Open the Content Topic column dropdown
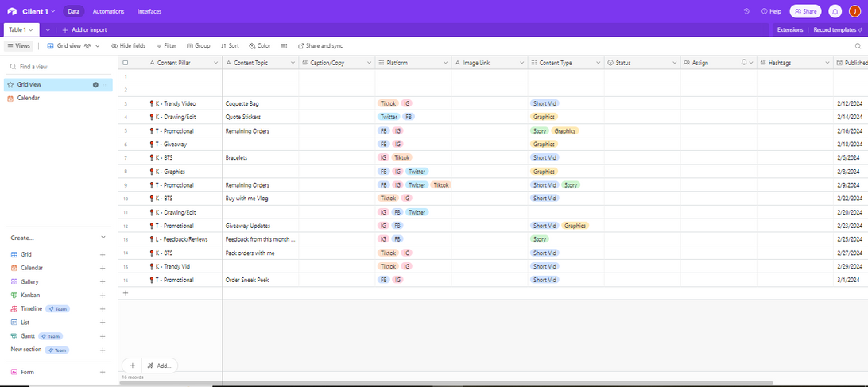868x387 pixels. point(293,63)
